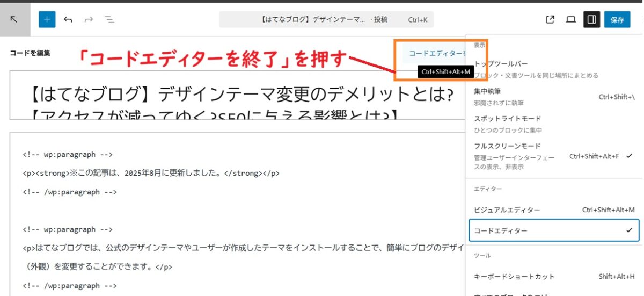Viewport: 644px width, 296px height.
Task: View the post in a new tab
Action: click(x=550, y=20)
